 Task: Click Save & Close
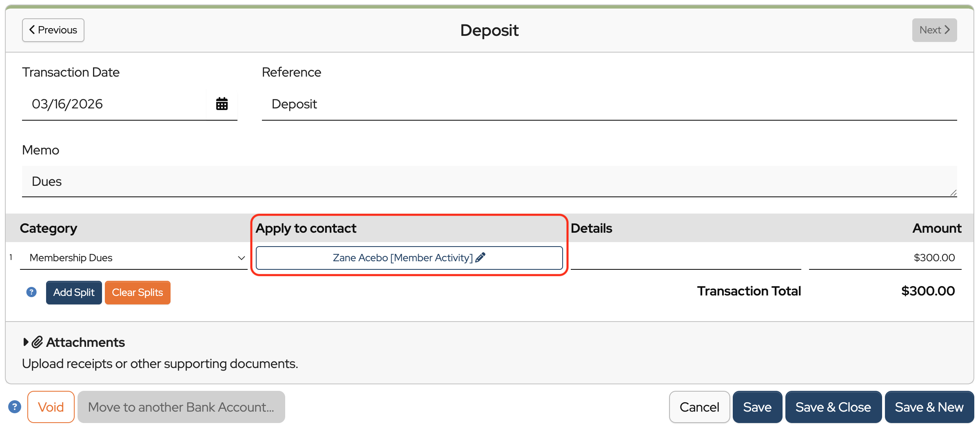coord(833,407)
